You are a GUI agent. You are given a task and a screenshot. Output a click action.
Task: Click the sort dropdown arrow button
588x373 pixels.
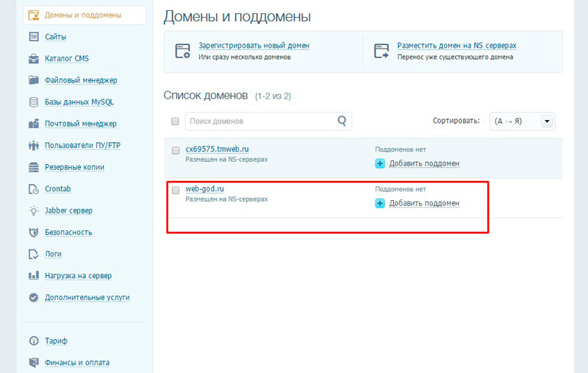click(547, 121)
